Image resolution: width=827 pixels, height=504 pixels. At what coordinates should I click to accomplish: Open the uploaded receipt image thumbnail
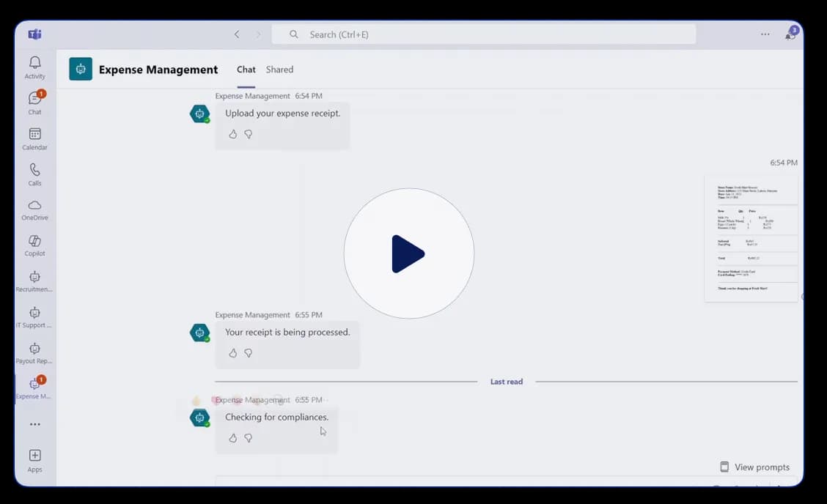pyautogui.click(x=751, y=239)
